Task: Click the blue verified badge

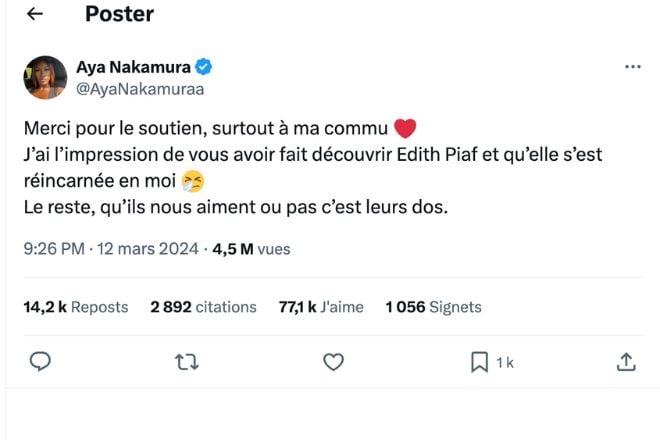Action: coord(203,67)
